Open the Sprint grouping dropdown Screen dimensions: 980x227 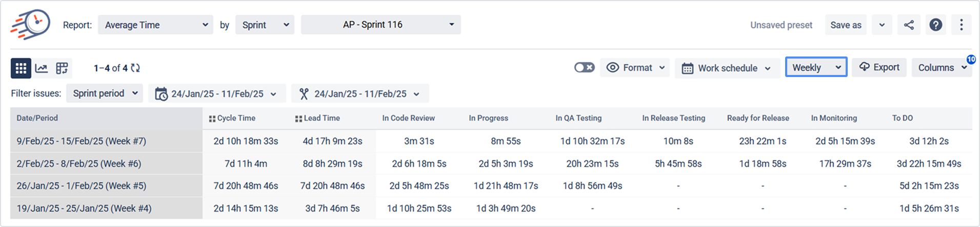pos(265,25)
